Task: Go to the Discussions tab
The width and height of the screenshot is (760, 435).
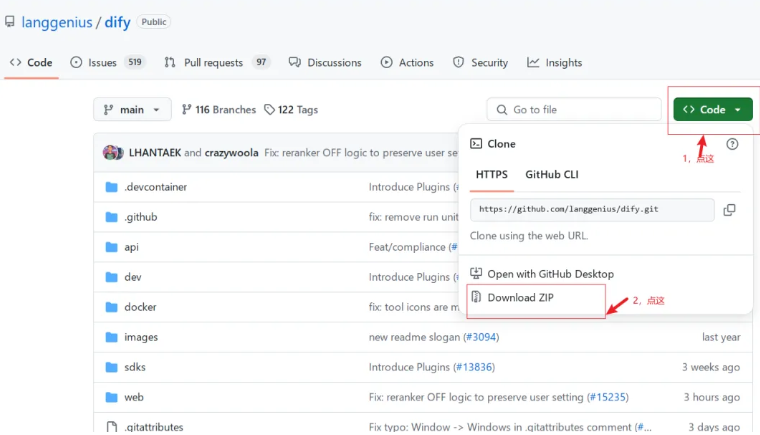Action: click(325, 63)
